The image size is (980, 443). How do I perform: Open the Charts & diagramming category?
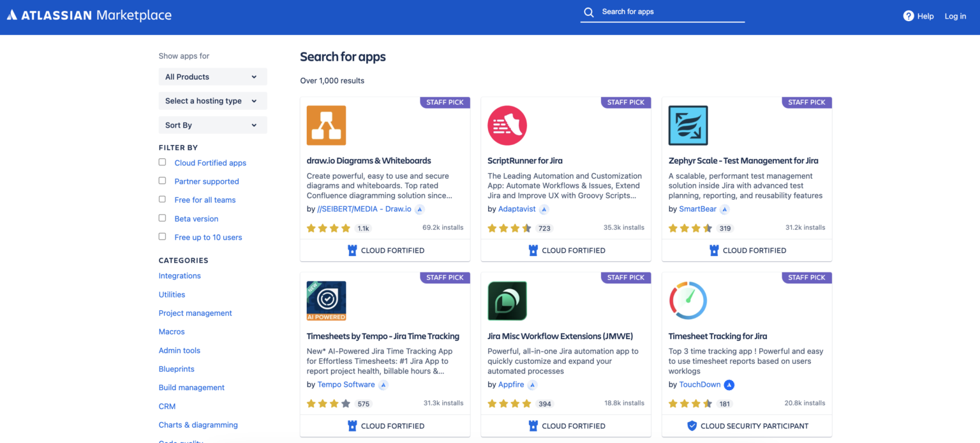198,424
